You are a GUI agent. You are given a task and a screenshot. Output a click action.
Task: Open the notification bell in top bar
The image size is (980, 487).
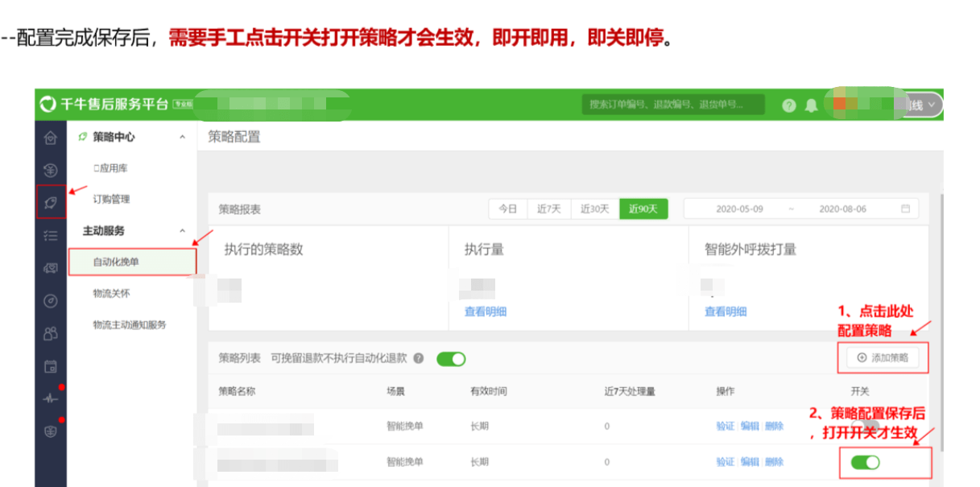coord(811,105)
